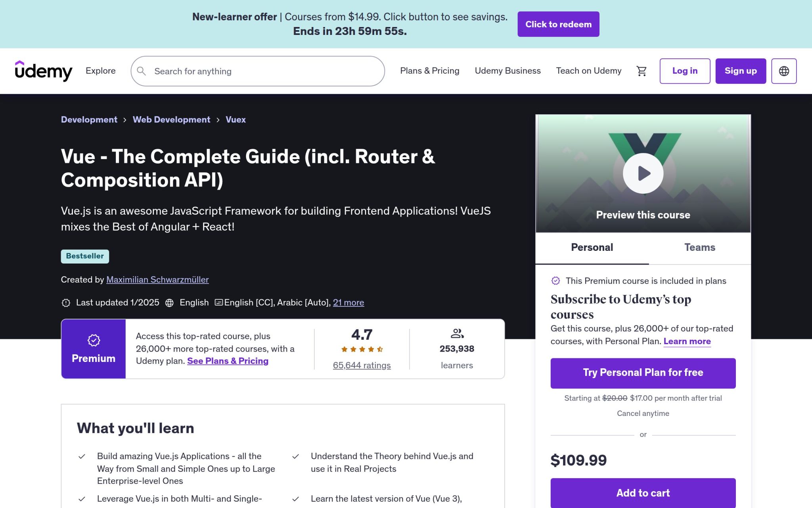
Task: Click the Udemy logo
Action: point(44,71)
